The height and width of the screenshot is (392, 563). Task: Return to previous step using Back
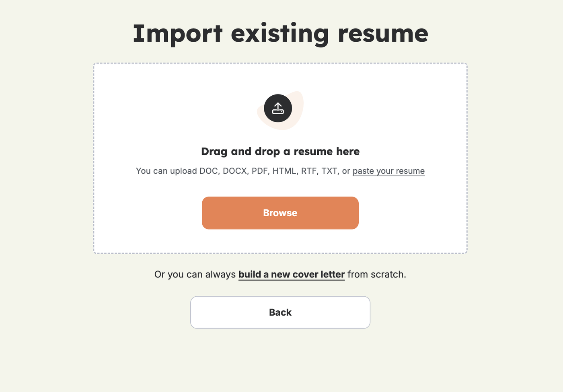[280, 312]
